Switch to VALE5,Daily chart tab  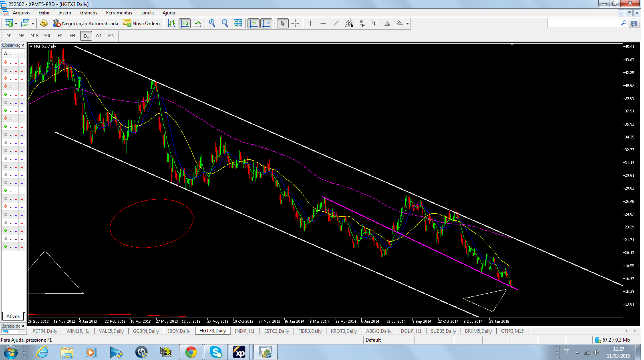tap(111, 331)
